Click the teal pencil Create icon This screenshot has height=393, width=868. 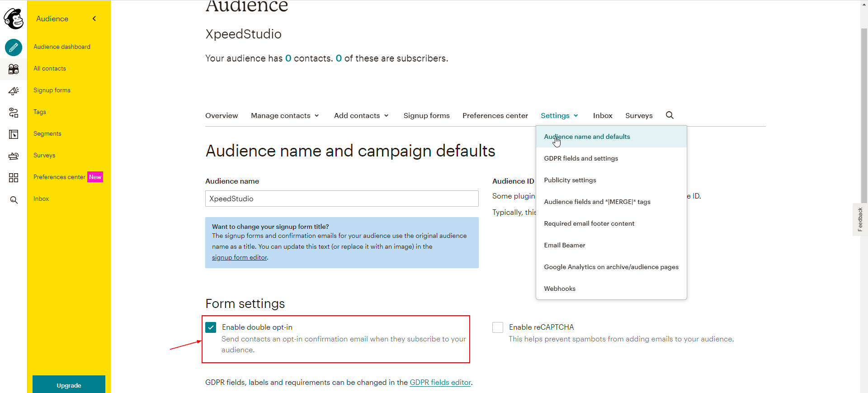click(14, 47)
